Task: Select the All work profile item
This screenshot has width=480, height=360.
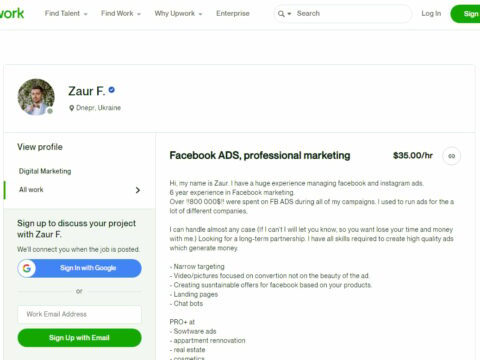Action: 79,190
